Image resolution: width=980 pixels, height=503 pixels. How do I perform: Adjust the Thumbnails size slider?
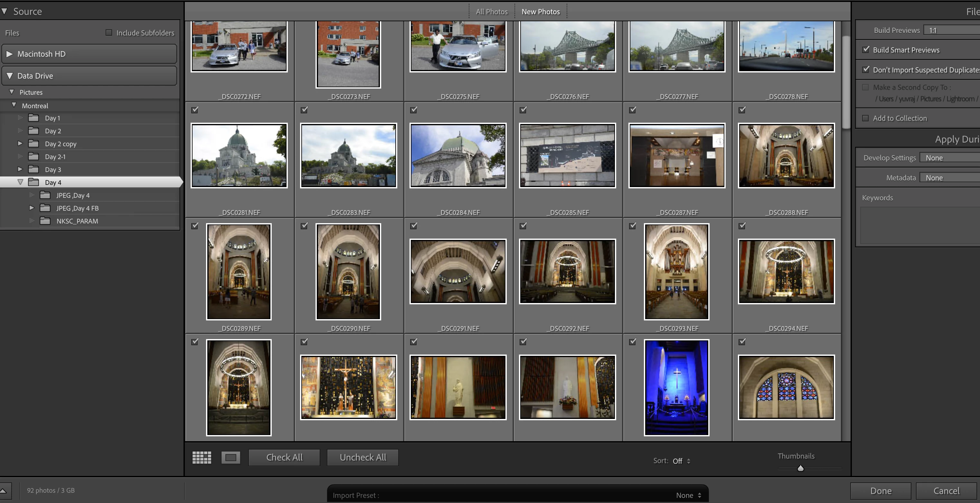[800, 468]
